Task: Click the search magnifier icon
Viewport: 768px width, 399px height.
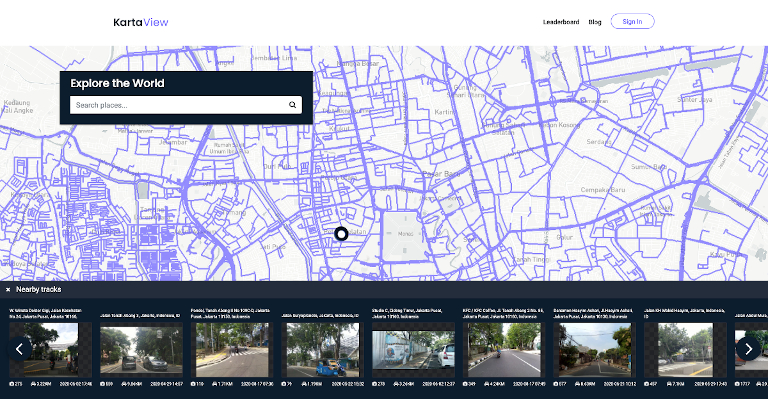Action: [x=292, y=105]
